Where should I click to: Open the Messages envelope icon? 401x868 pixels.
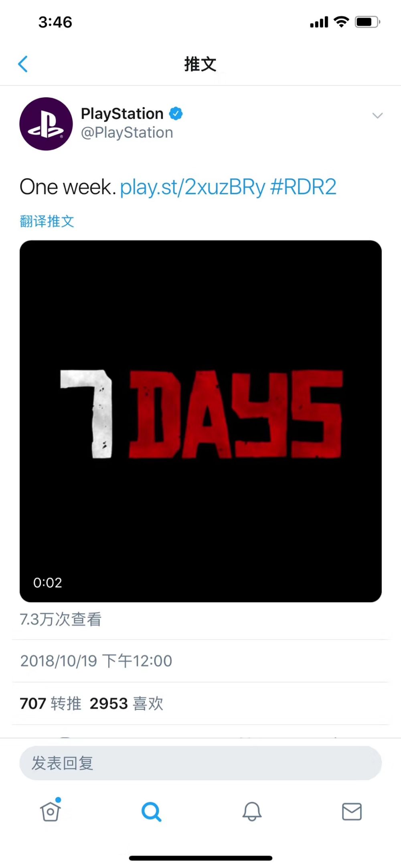point(352,811)
